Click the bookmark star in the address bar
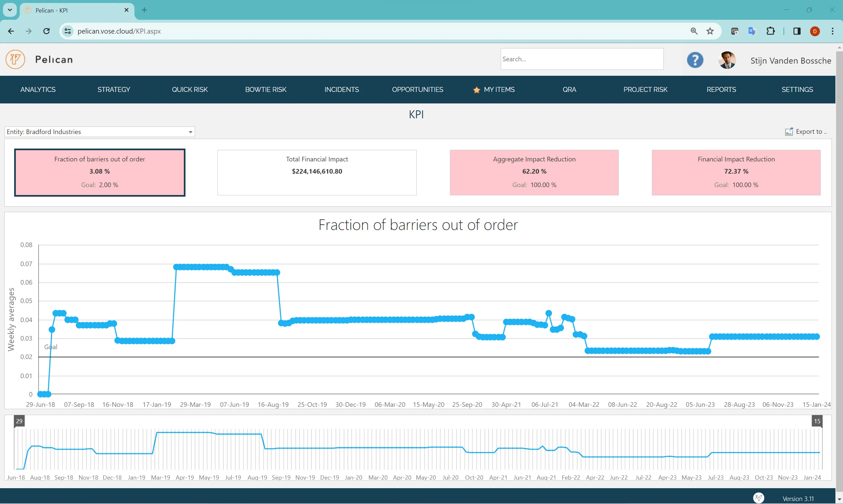843x504 pixels. click(710, 31)
